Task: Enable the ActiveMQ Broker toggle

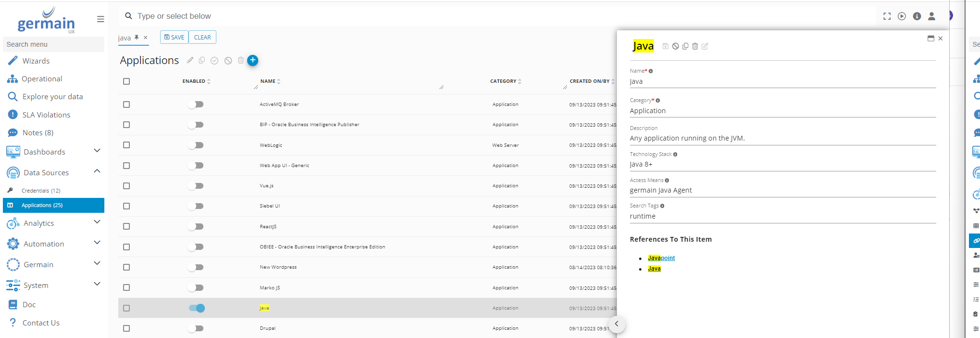Action: coord(196,104)
